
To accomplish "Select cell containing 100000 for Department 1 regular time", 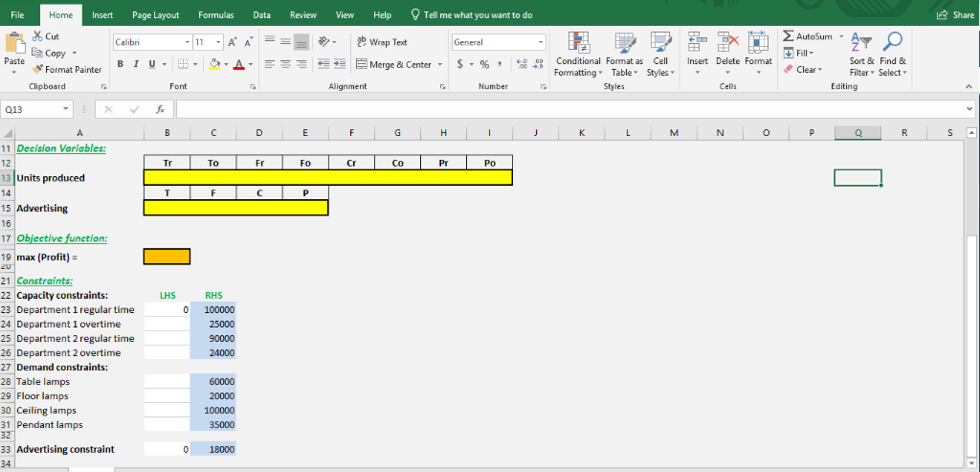I will click(213, 309).
